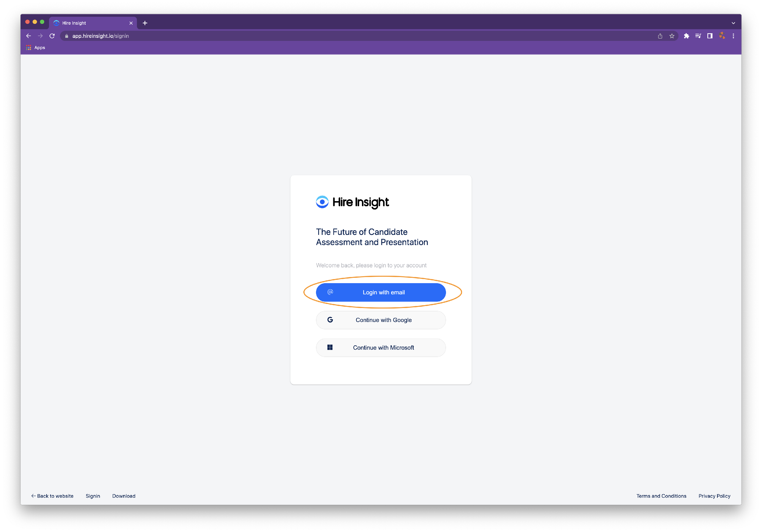Open Chrome three-dot menu

click(734, 36)
